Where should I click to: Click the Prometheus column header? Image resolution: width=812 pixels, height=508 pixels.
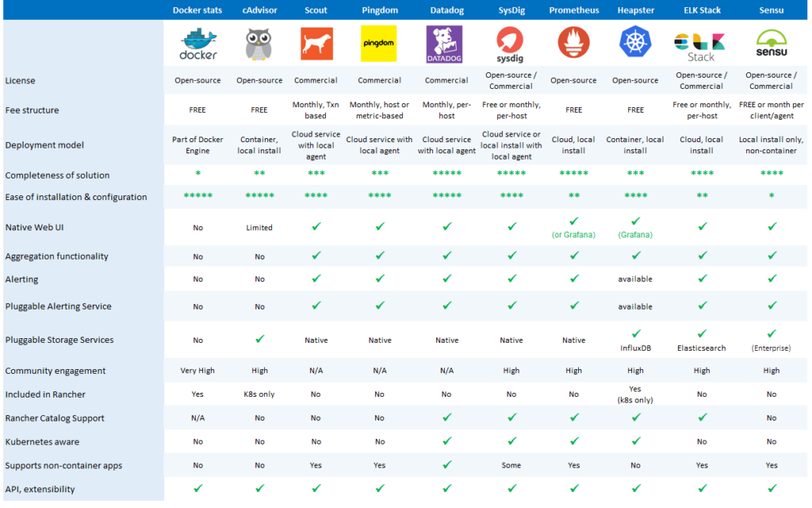(x=573, y=10)
